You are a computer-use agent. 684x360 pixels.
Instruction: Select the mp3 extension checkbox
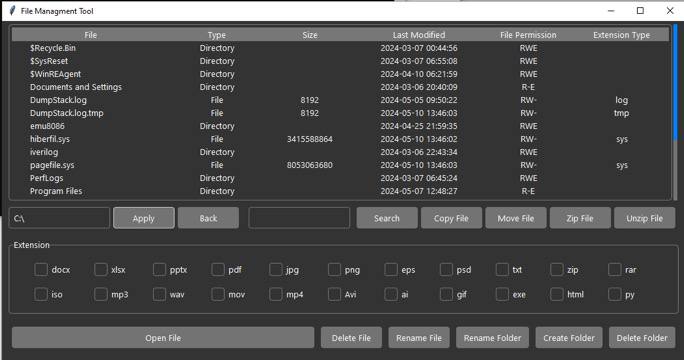(100, 294)
